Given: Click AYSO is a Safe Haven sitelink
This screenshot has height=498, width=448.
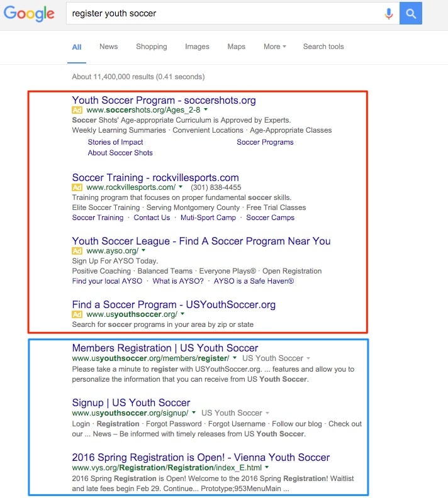Looking at the screenshot, I should tap(254, 281).
